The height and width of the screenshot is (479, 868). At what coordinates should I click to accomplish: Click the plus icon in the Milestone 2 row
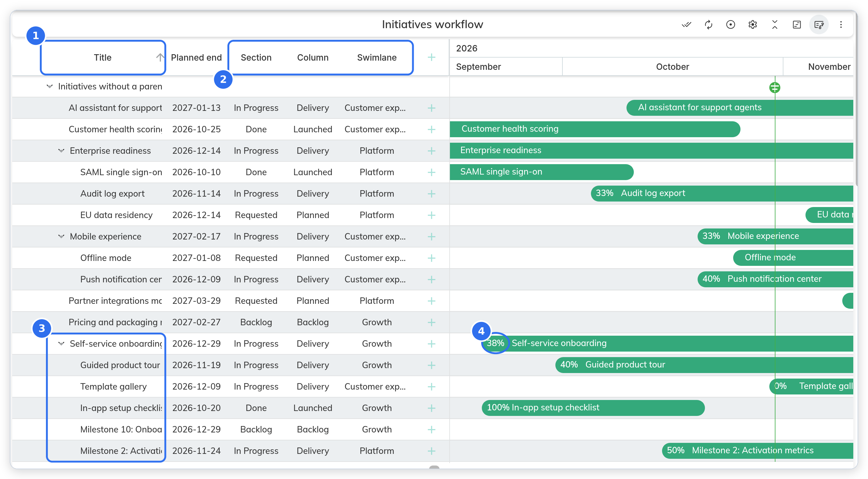[x=431, y=451]
